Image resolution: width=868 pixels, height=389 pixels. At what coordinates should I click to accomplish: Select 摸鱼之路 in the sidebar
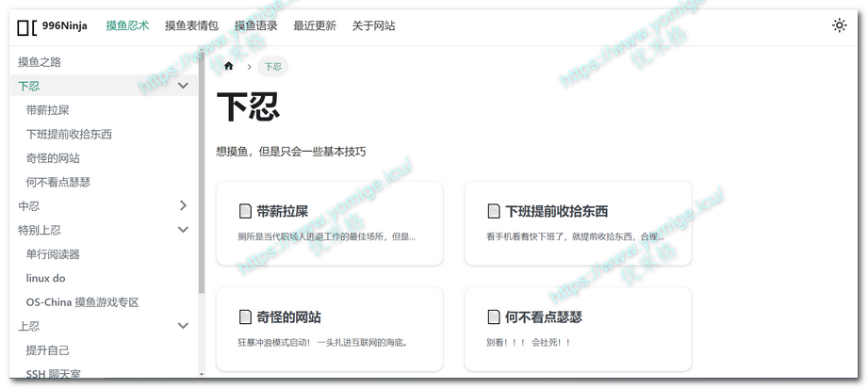tap(40, 62)
